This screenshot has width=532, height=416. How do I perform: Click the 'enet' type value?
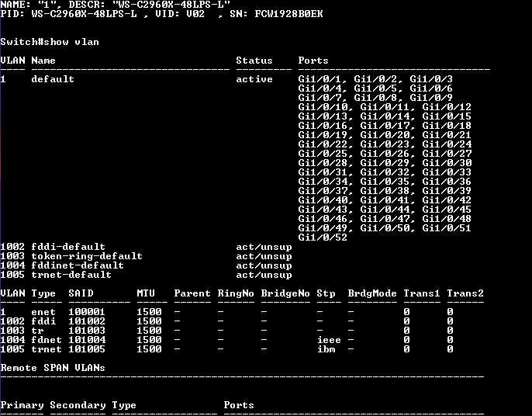[43, 312]
